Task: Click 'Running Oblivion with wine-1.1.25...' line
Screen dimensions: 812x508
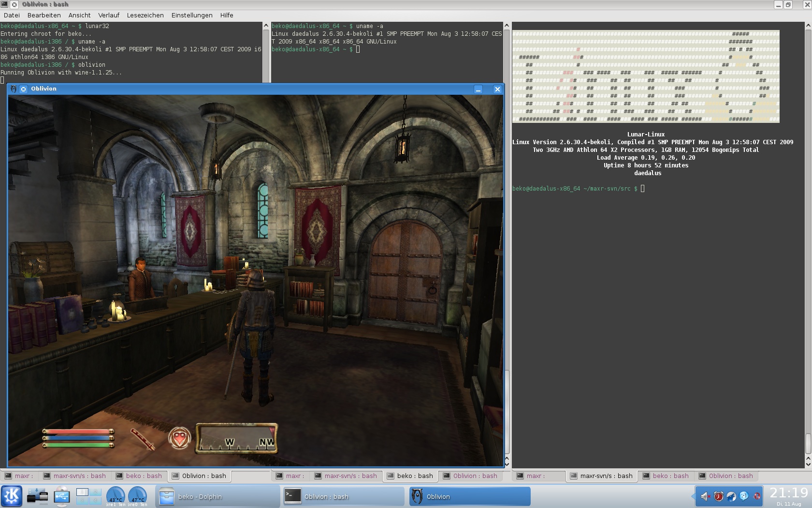Action: (x=61, y=73)
